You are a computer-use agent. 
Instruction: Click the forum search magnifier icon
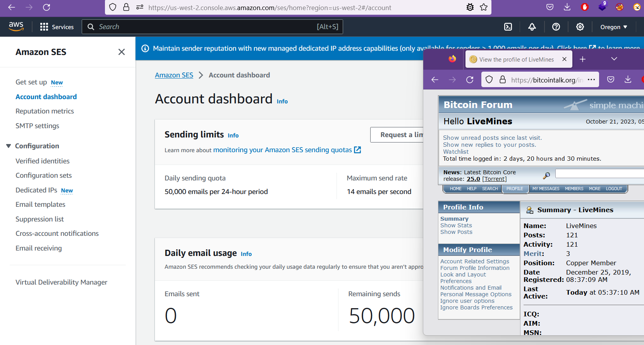[x=546, y=176]
